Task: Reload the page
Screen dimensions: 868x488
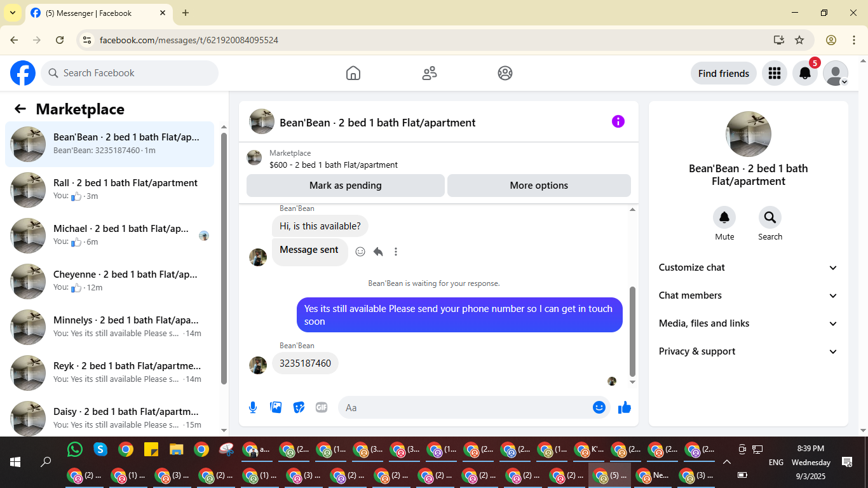Action: [60, 40]
